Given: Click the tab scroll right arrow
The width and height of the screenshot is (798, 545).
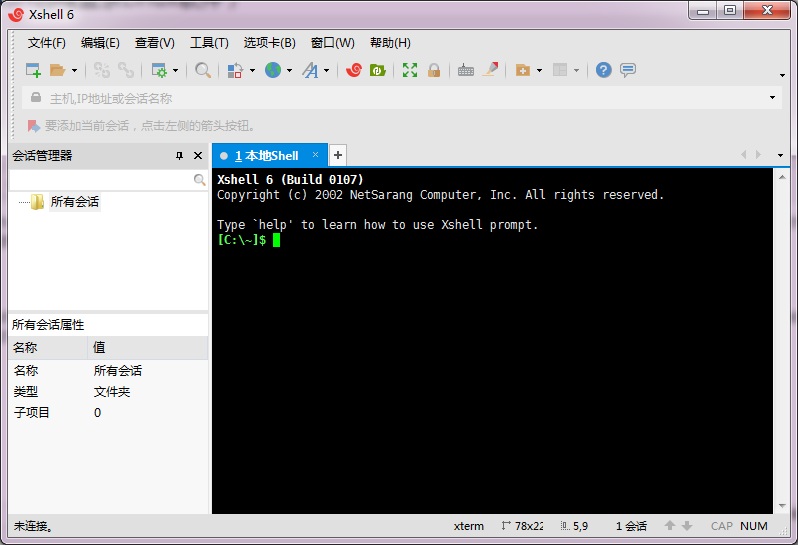Looking at the screenshot, I should pos(758,155).
